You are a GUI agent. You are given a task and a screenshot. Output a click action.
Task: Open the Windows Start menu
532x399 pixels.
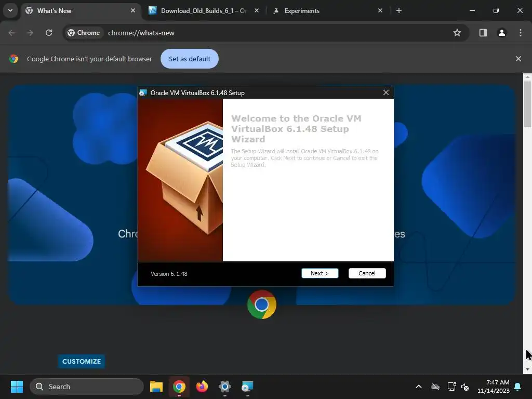click(17, 387)
